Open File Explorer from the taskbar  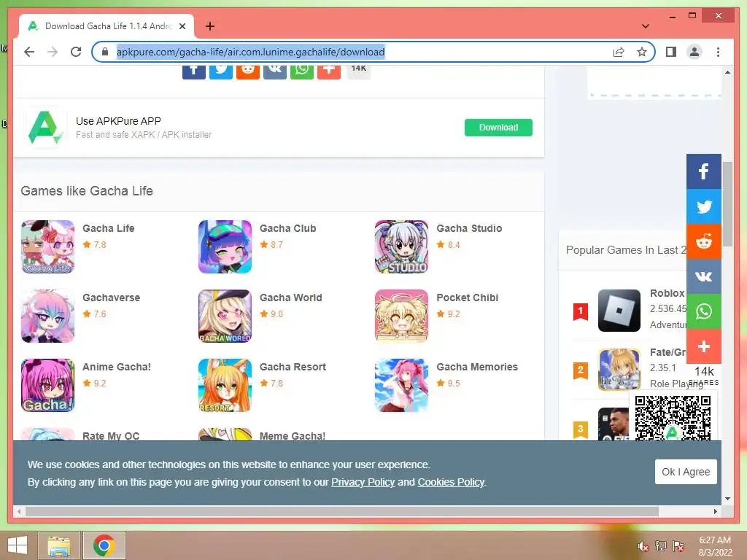point(58,545)
